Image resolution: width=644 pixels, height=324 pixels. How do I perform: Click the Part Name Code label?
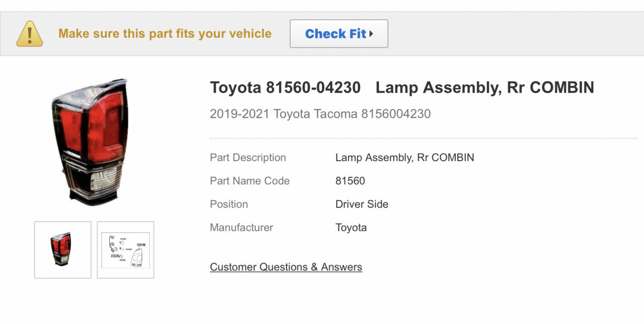tap(250, 181)
